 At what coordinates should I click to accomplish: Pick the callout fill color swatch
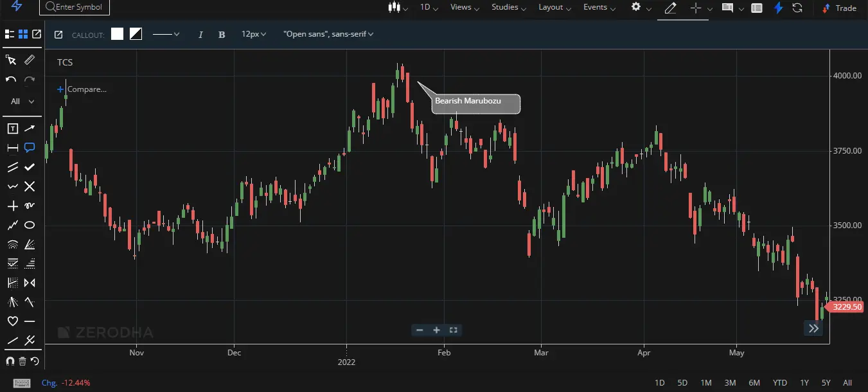pyautogui.click(x=117, y=34)
